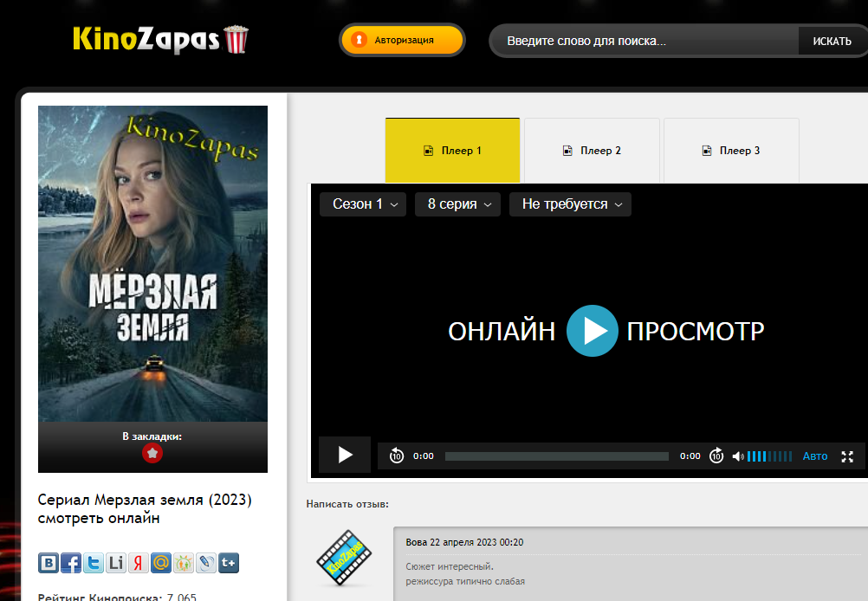Click the comment header Вова 22 апреля 2023
The width and height of the screenshot is (868, 601).
click(464, 542)
